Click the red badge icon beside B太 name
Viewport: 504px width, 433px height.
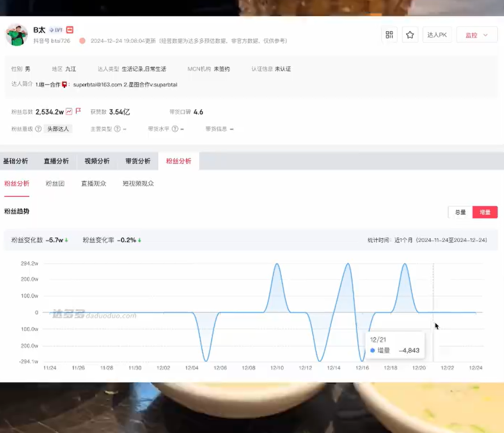coord(70,30)
